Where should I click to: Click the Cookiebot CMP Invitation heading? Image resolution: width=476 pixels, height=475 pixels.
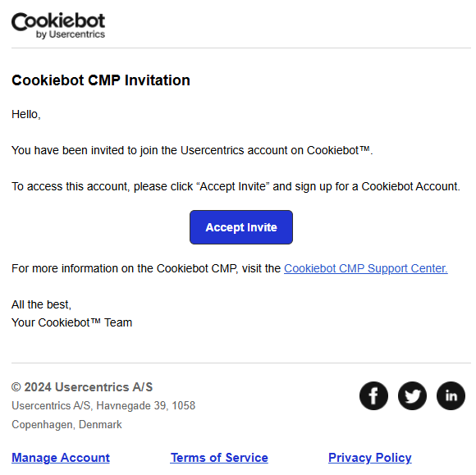[x=101, y=80]
